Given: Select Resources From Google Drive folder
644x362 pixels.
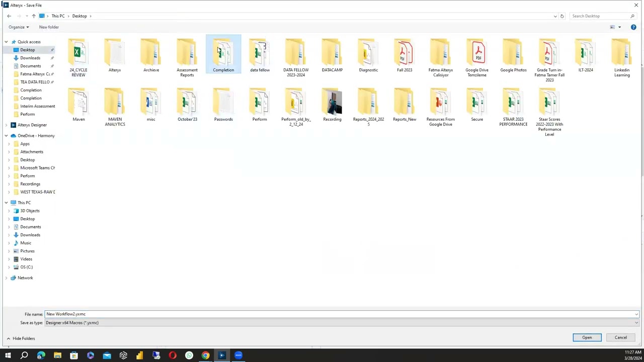Looking at the screenshot, I should coord(441,107).
